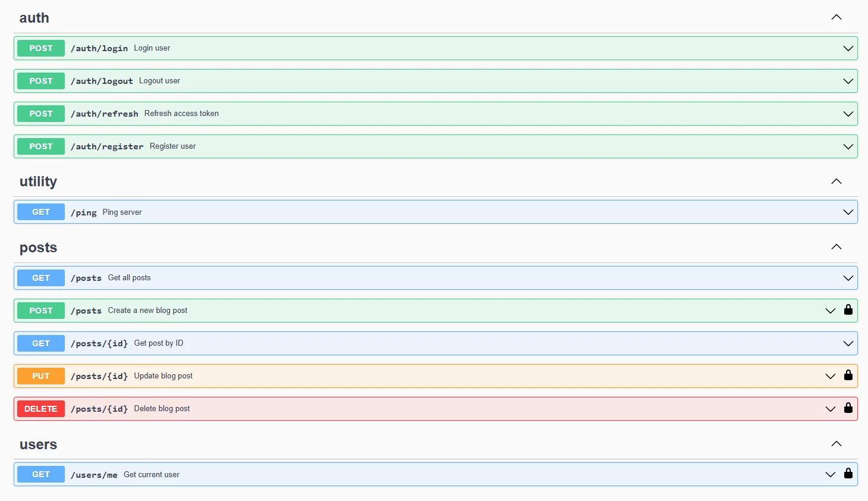The height and width of the screenshot is (501, 868).
Task: Expand the /ping endpoint chevron
Action: coord(848,212)
